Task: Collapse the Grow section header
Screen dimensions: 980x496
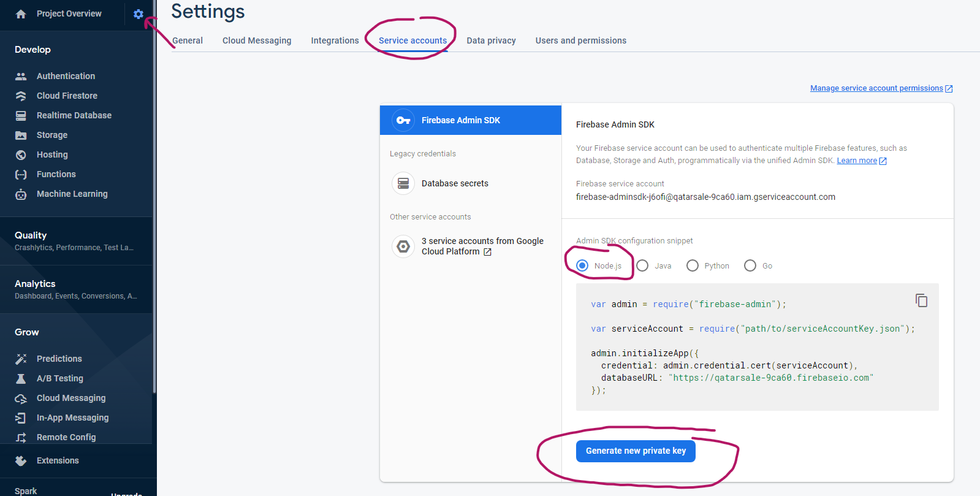Action: pos(27,332)
